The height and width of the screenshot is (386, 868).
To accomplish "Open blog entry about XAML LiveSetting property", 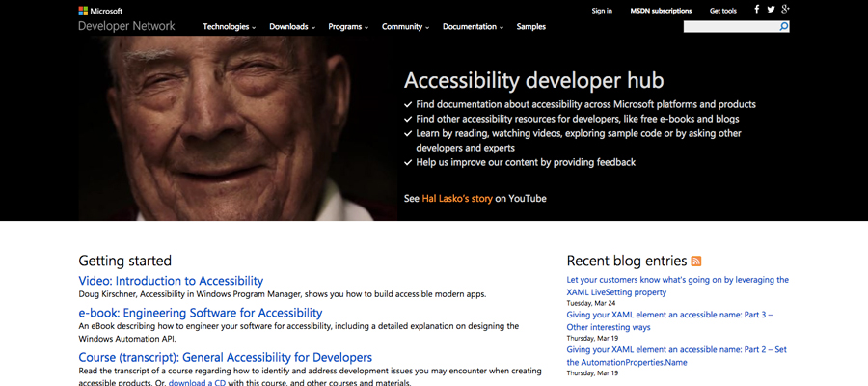I will [678, 286].
